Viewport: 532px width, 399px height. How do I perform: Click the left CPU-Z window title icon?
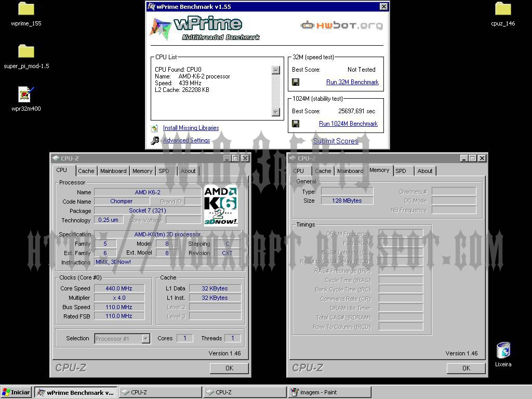click(56, 158)
